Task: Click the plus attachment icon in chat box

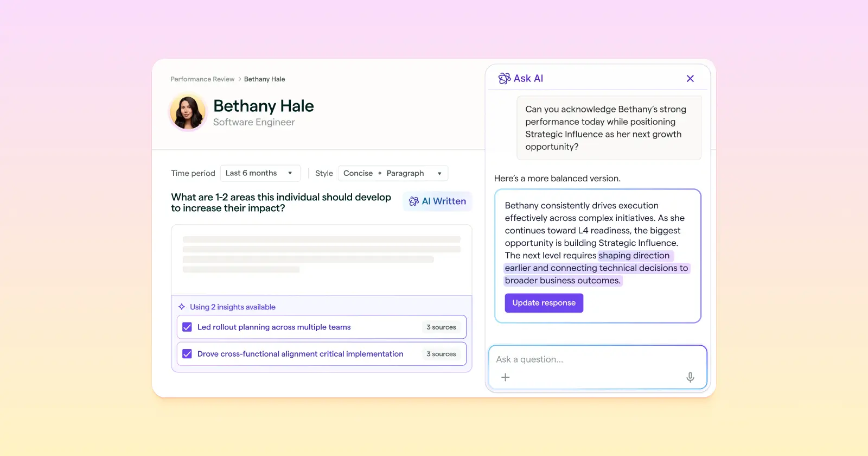Action: 505,377
